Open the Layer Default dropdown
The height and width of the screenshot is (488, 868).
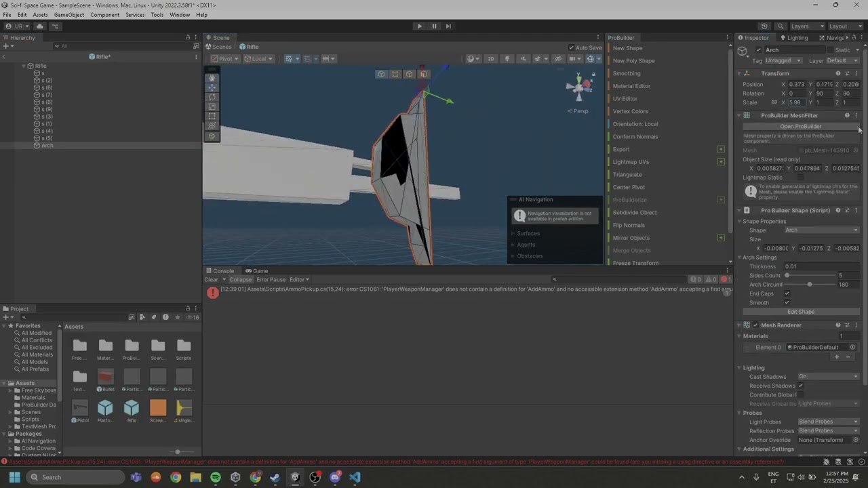pyautogui.click(x=842, y=60)
